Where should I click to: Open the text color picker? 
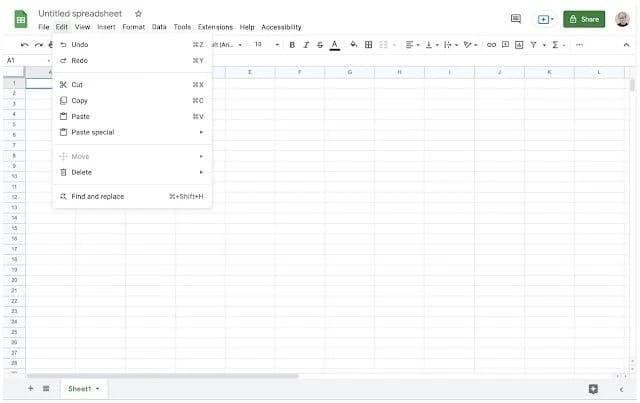334,45
